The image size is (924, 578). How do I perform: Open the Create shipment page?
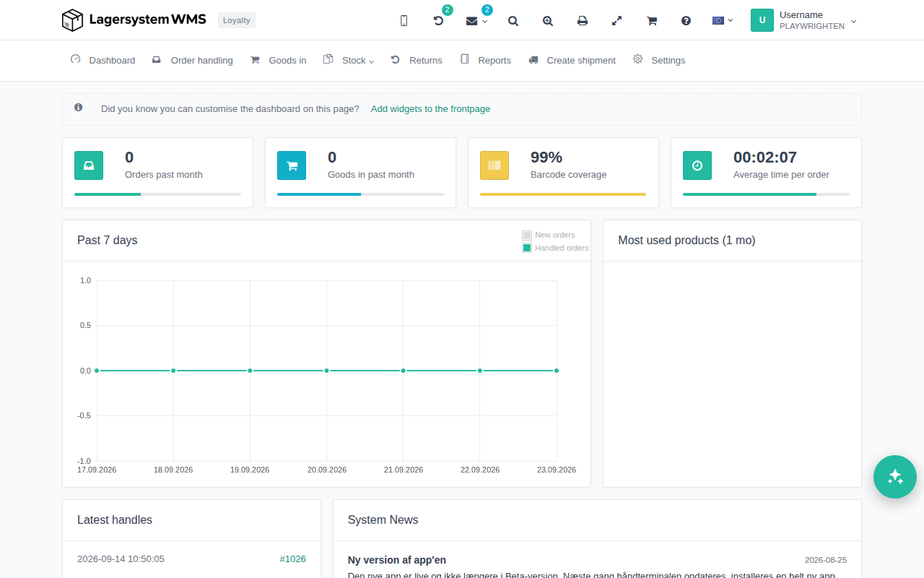[x=572, y=61]
